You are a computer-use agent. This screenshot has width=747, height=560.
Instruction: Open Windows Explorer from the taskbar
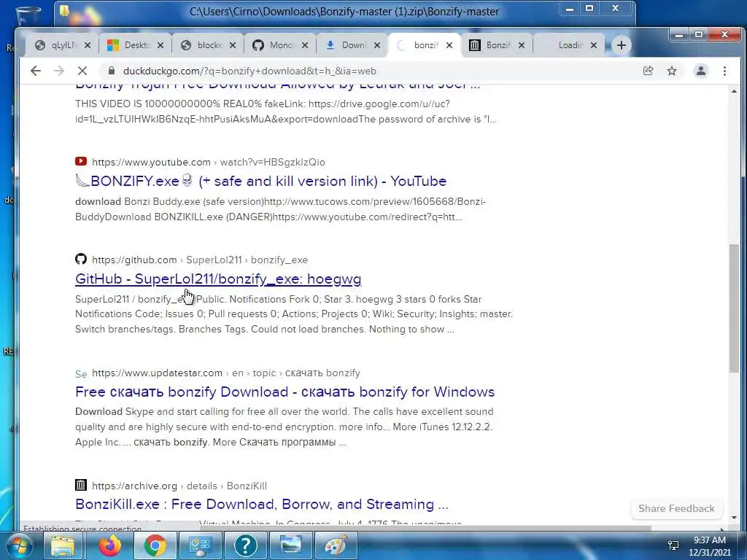63,545
